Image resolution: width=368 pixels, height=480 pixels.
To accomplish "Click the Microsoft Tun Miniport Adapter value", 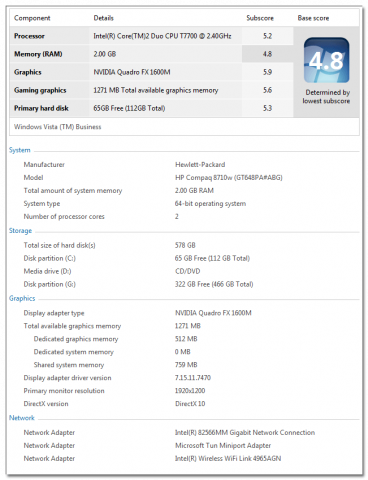I will tap(223, 446).
